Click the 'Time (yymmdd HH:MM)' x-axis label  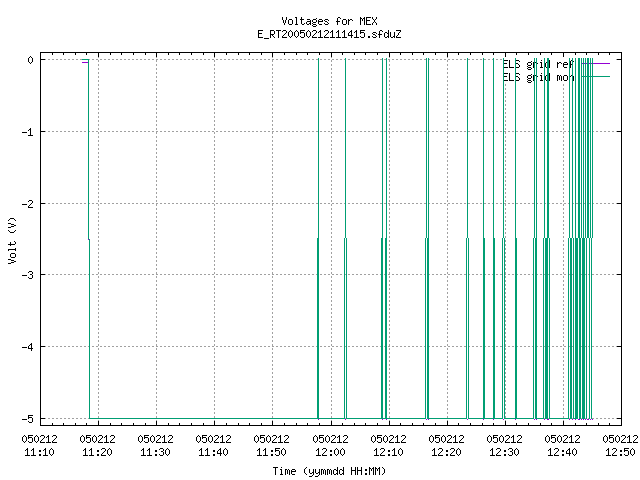[x=329, y=471]
